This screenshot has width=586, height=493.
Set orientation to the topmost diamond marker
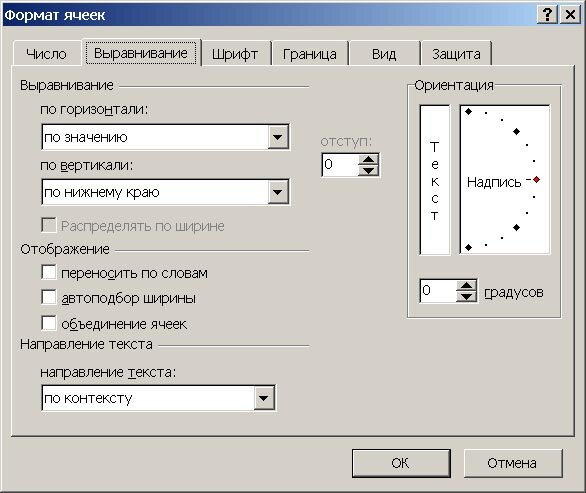[x=468, y=111]
